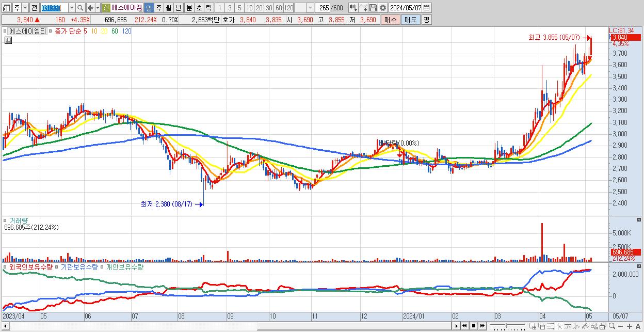The height and width of the screenshot is (332, 644).
Task: Click the 매도 sell button
Action: pos(411,20)
